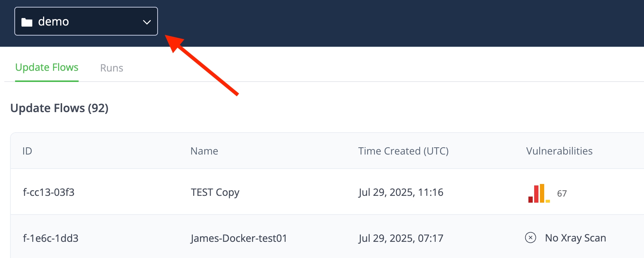Click the vulnerability severity bar chart icon
The width and height of the screenshot is (644, 258).
[539, 194]
